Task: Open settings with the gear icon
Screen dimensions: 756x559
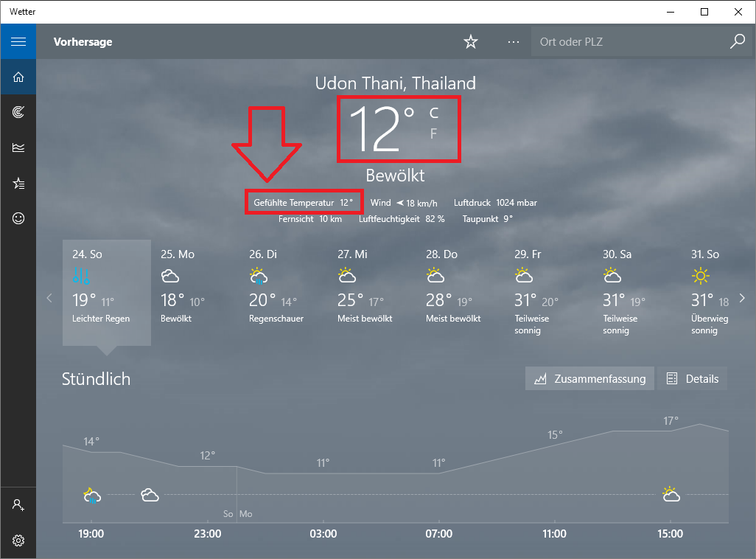Action: point(18,541)
